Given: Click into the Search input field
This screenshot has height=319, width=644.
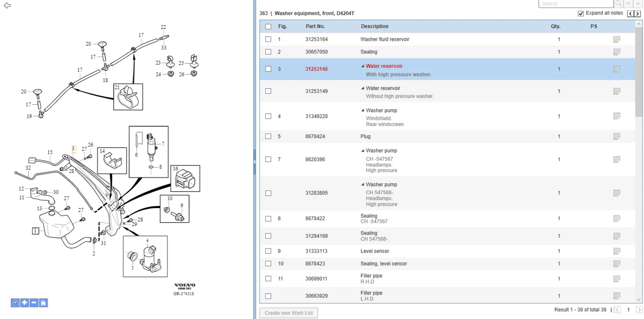Looking at the screenshot, I should click(x=575, y=4).
